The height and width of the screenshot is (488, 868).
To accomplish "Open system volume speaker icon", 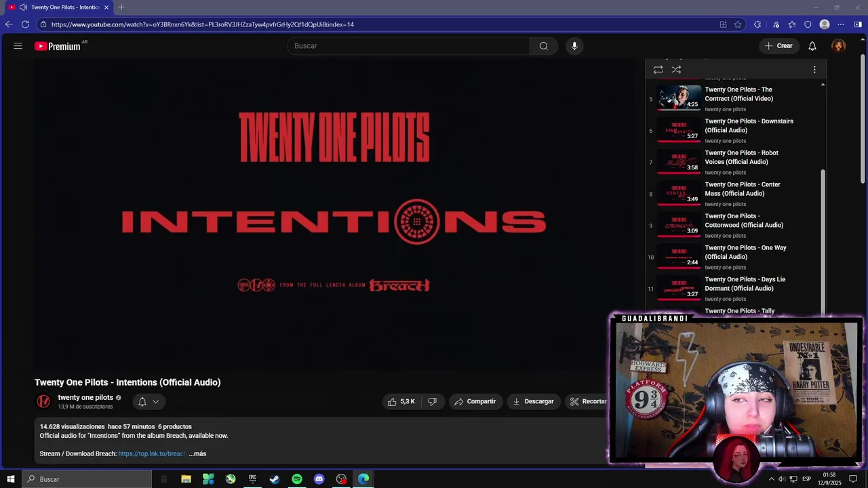I will pos(782,479).
